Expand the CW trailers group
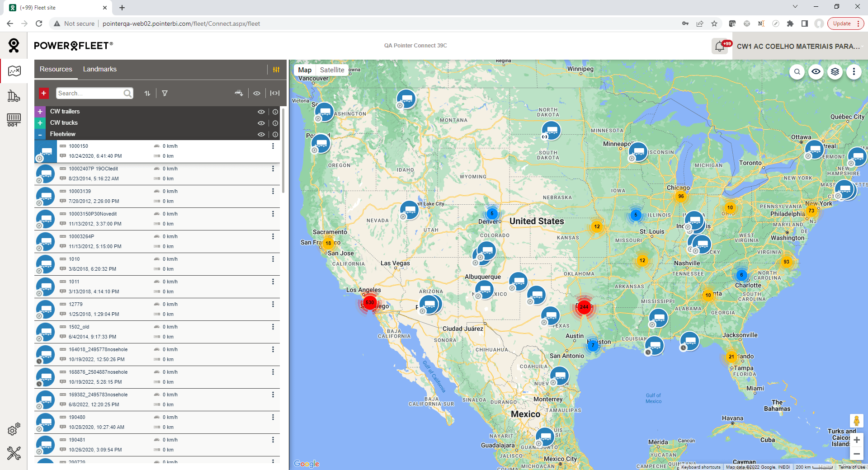The height and width of the screenshot is (470, 868). pyautogui.click(x=40, y=112)
